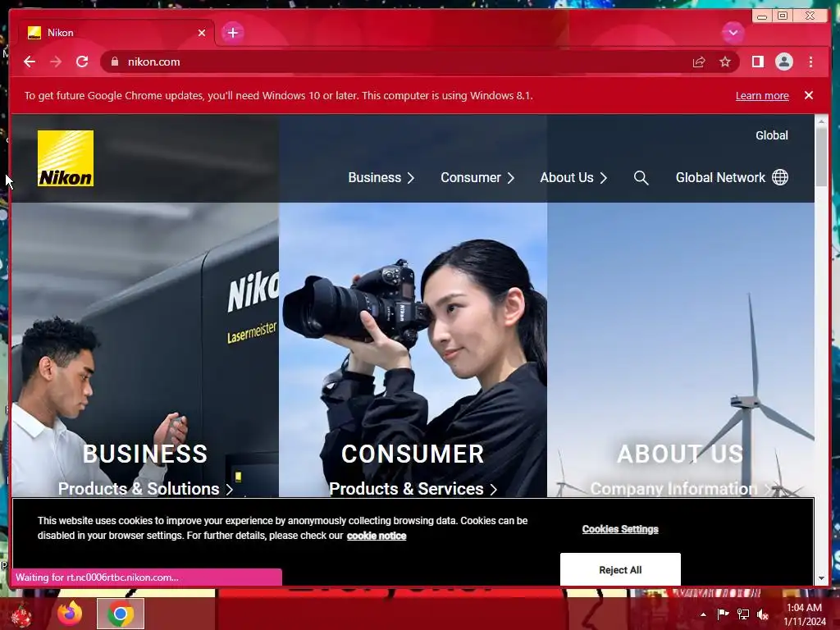Viewport: 840px width, 630px height.
Task: Bookmark this page with the star icon
Action: click(725, 62)
